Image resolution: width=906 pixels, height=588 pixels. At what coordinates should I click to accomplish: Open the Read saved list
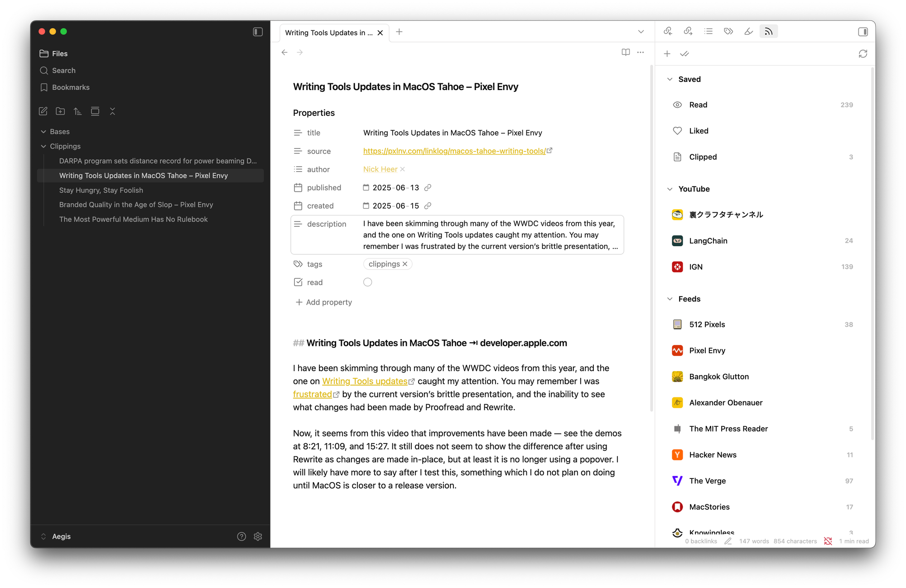click(763, 105)
